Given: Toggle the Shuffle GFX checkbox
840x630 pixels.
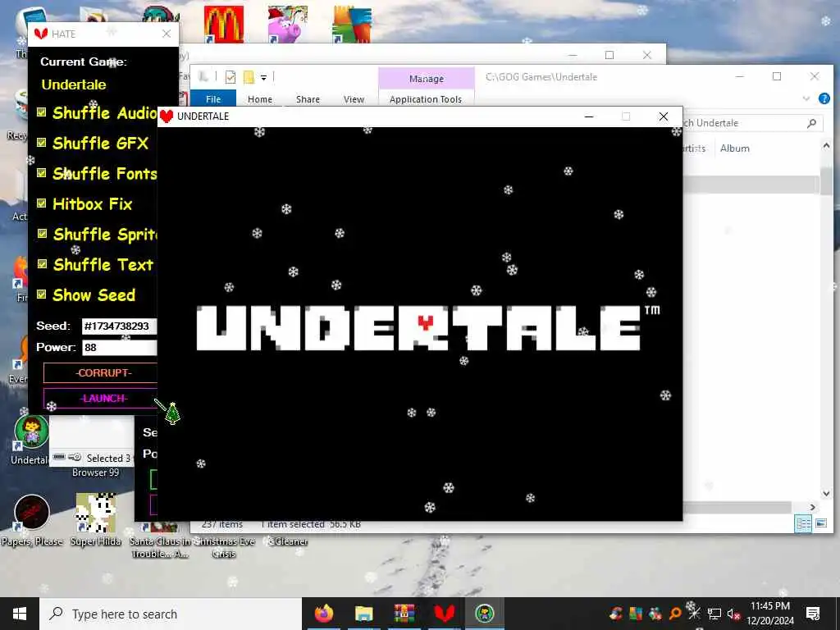Looking at the screenshot, I should pyautogui.click(x=41, y=143).
